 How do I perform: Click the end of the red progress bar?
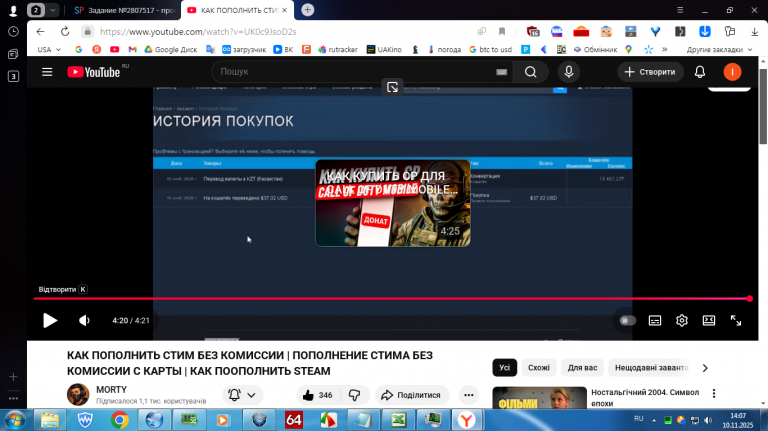(x=749, y=298)
